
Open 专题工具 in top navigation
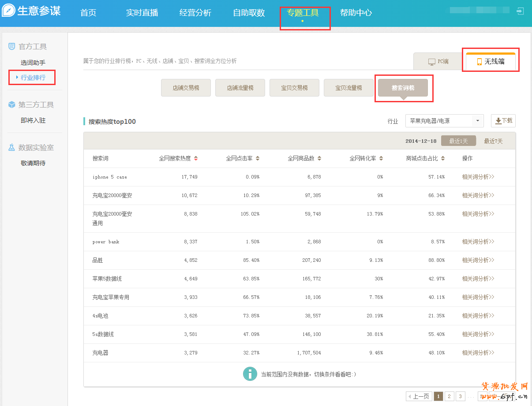point(303,13)
